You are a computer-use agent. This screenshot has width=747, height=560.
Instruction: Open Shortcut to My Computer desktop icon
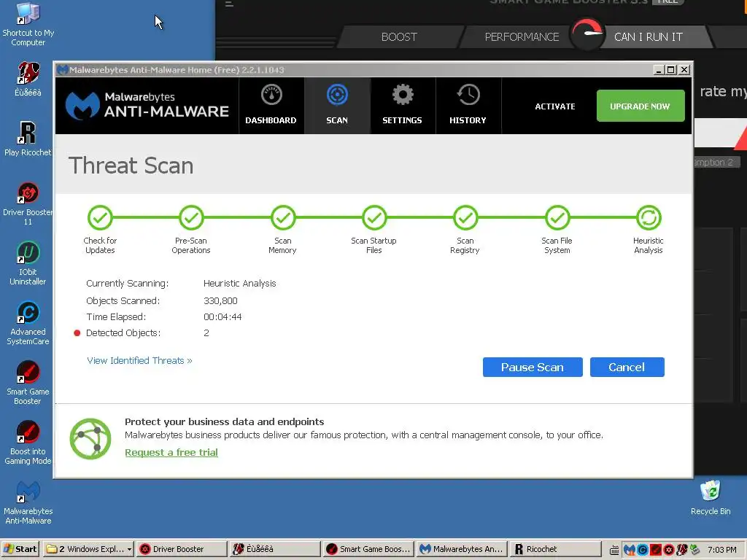(x=28, y=24)
